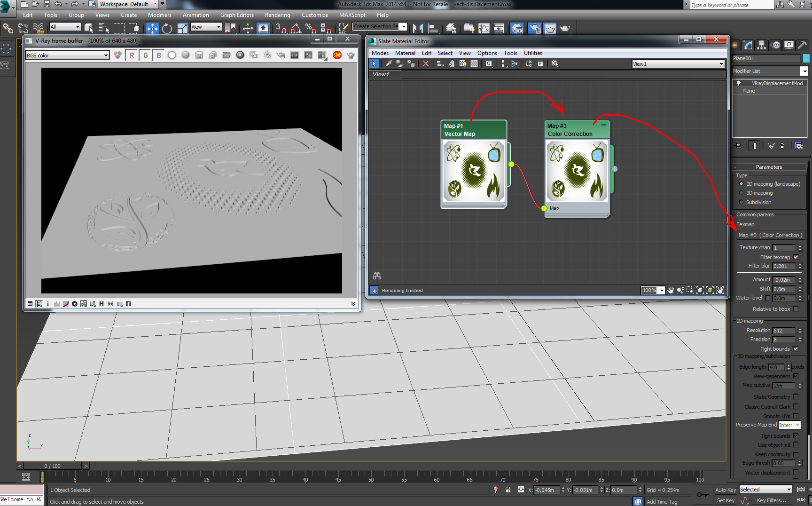
Task: Click the Bind to Space Warp tool
Action: (x=38, y=28)
